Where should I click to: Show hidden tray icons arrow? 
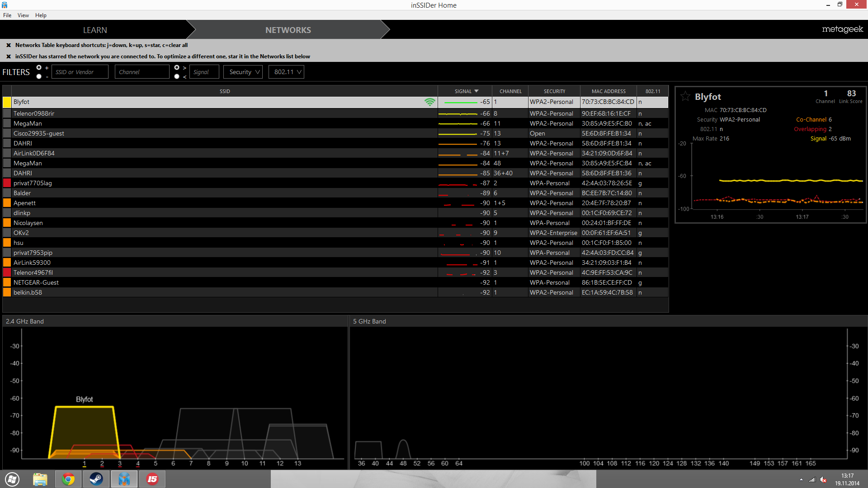click(x=801, y=479)
